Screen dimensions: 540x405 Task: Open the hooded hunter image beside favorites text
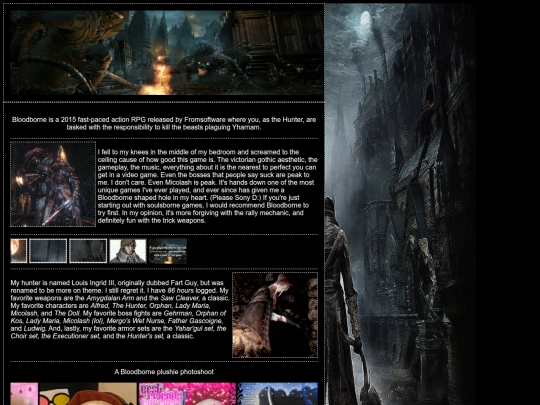[275, 315]
